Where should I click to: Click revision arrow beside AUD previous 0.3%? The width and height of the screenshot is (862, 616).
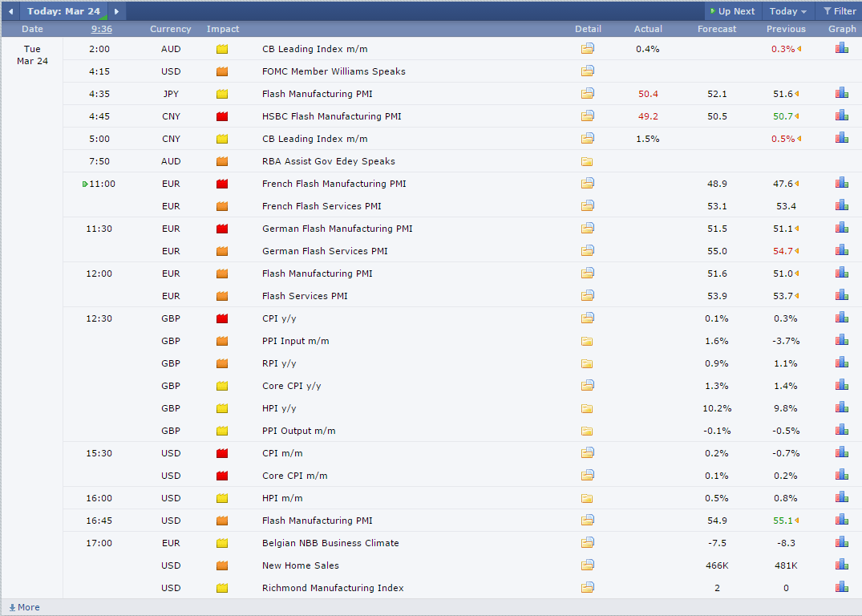[799, 49]
